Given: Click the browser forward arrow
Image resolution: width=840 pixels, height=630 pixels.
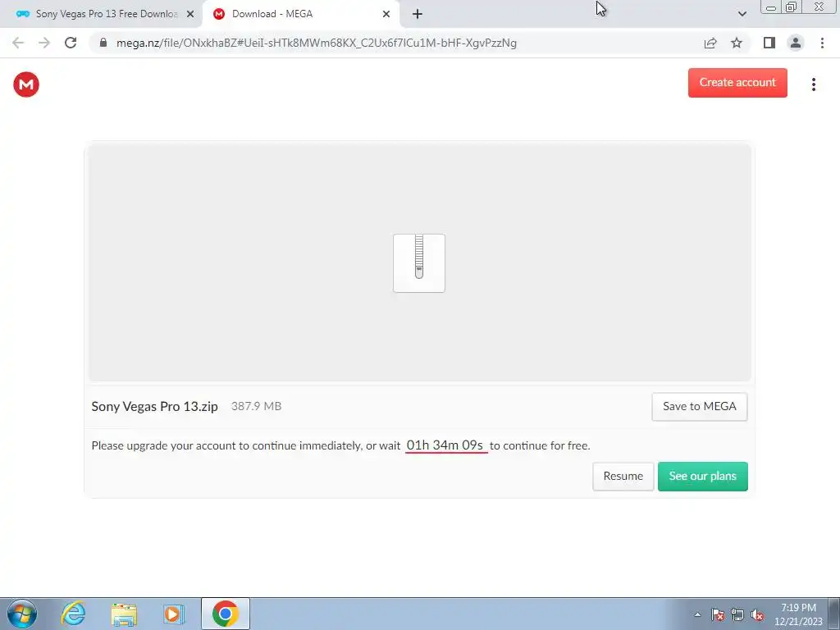Looking at the screenshot, I should point(44,43).
